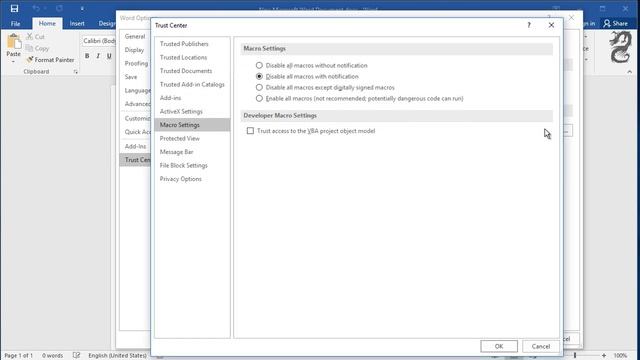Click the zoom in plus button
Viewport: 640px width, 360px height.
pos(604,356)
